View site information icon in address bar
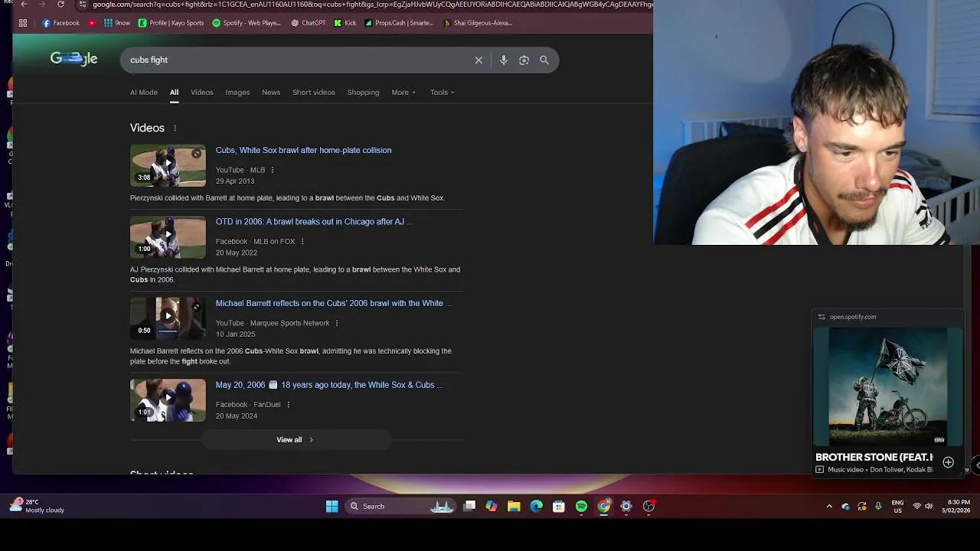 click(83, 4)
